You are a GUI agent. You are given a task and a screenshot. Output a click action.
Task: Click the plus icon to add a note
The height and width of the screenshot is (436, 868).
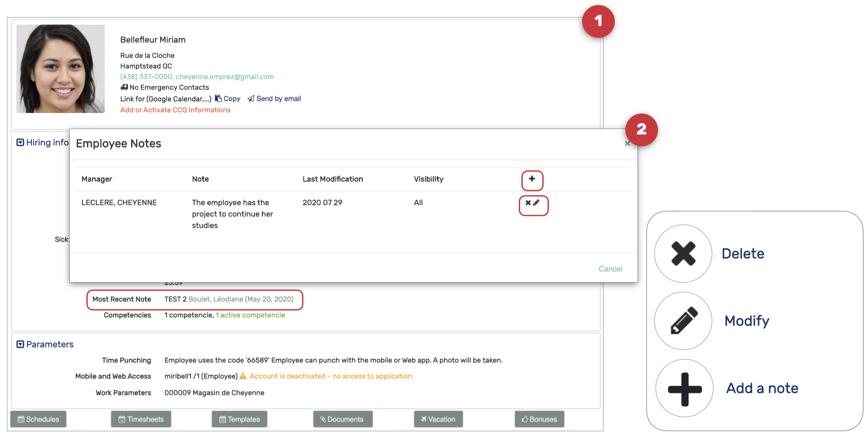(532, 179)
